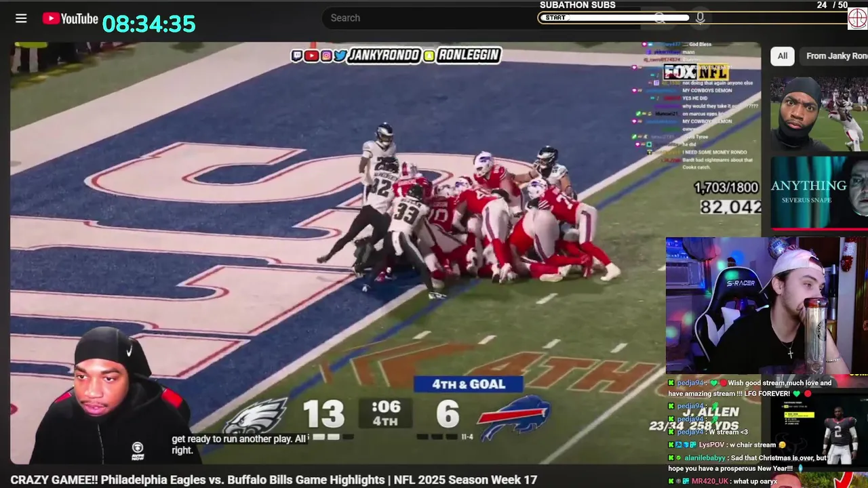Click the Eagles logo on the scoreboard
868x488 pixels.
click(256, 415)
